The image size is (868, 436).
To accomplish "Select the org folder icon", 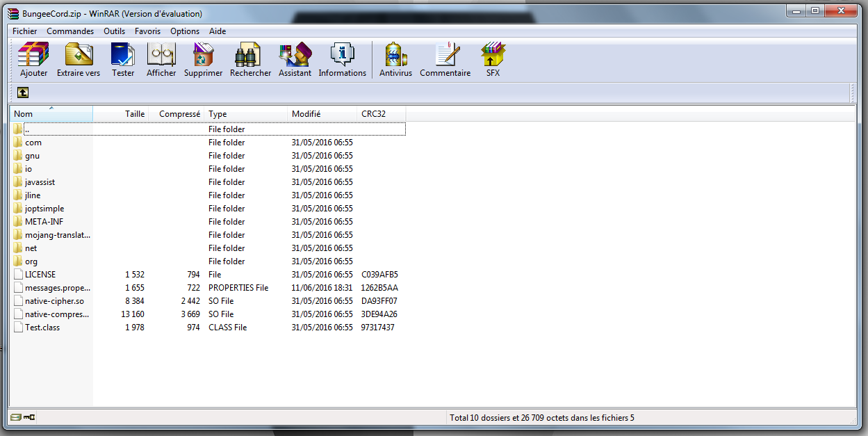I will 18,261.
